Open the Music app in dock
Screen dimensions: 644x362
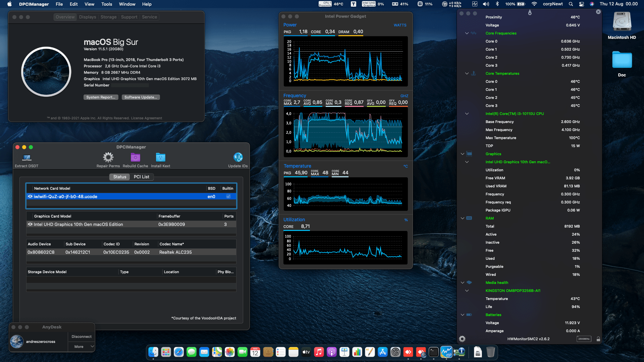point(319,352)
